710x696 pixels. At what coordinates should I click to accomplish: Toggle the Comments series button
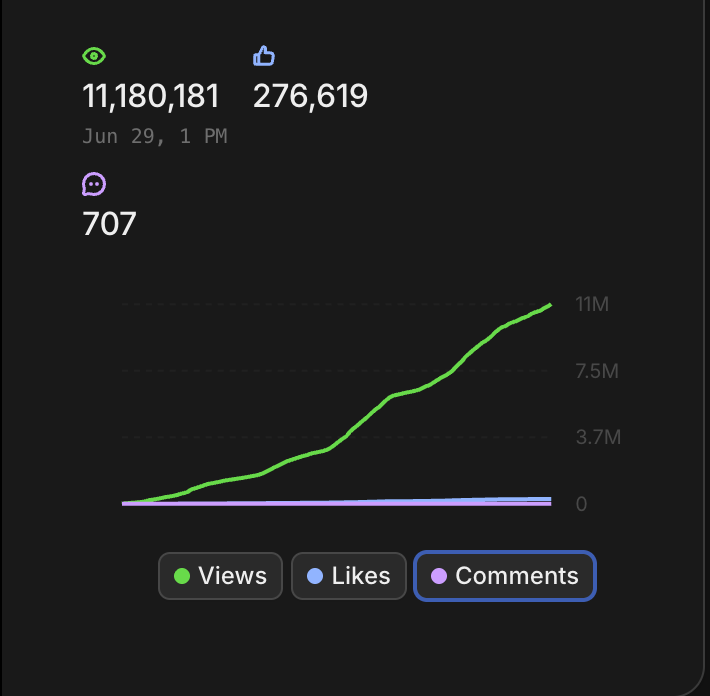pyautogui.click(x=505, y=576)
